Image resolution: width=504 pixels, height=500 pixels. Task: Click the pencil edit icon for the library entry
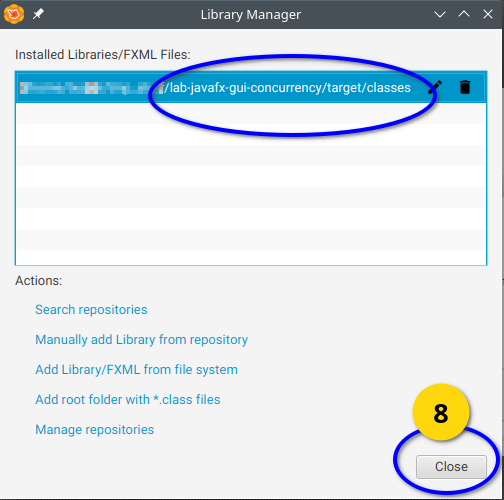pos(435,87)
